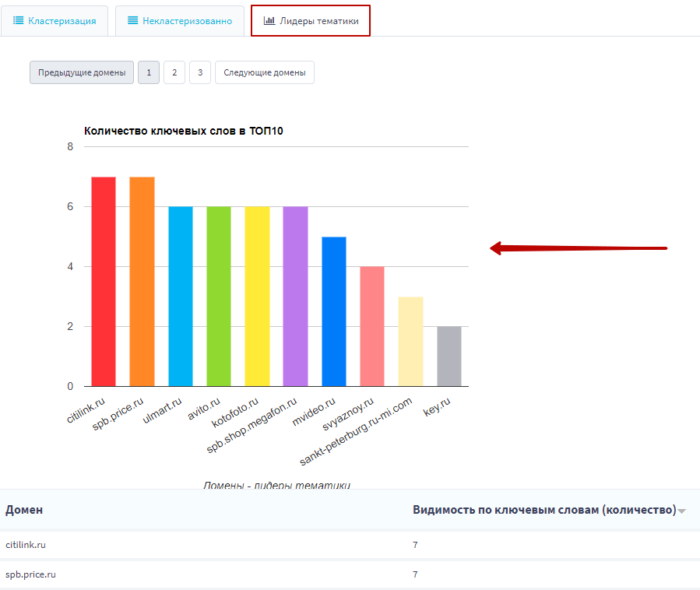The height and width of the screenshot is (590, 700).
Task: Click the pink svyaznoy.ru bar
Action: click(372, 326)
